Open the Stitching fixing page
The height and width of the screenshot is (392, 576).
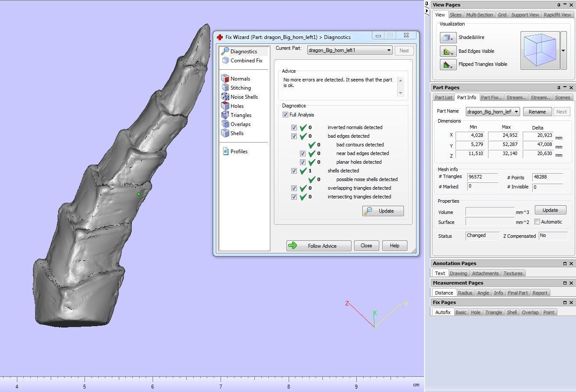(x=236, y=88)
